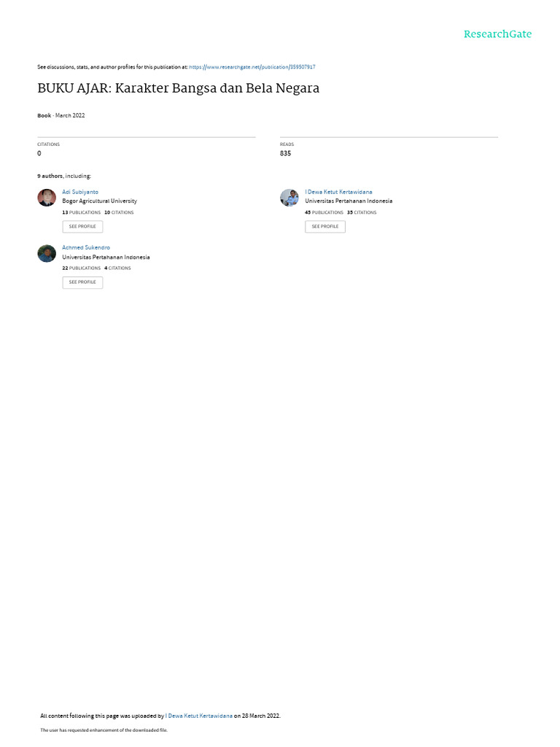Click Adi Subiyanto's 13 publications count
The image size is (560, 747).
pos(82,212)
